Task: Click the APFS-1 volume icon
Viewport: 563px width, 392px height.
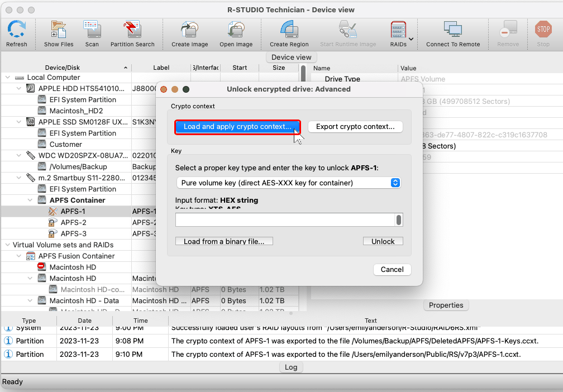Action: pos(53,212)
